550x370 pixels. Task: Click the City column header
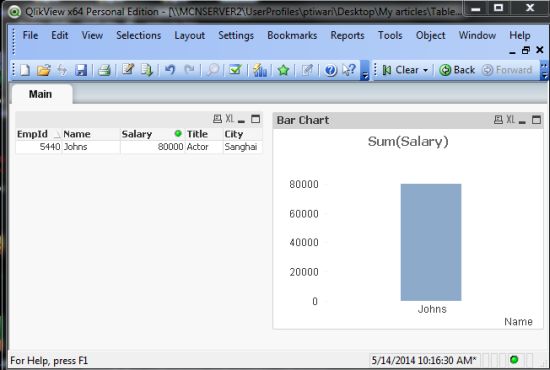pyautogui.click(x=243, y=134)
